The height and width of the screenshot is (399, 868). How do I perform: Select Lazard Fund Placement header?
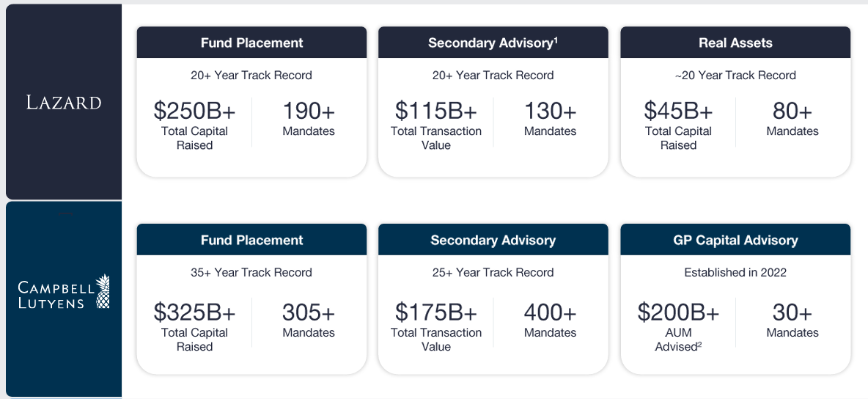click(x=251, y=43)
